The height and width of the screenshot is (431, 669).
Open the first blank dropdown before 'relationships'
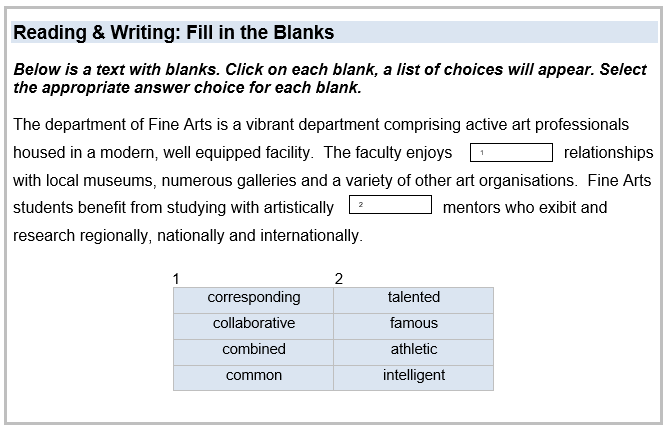511,153
